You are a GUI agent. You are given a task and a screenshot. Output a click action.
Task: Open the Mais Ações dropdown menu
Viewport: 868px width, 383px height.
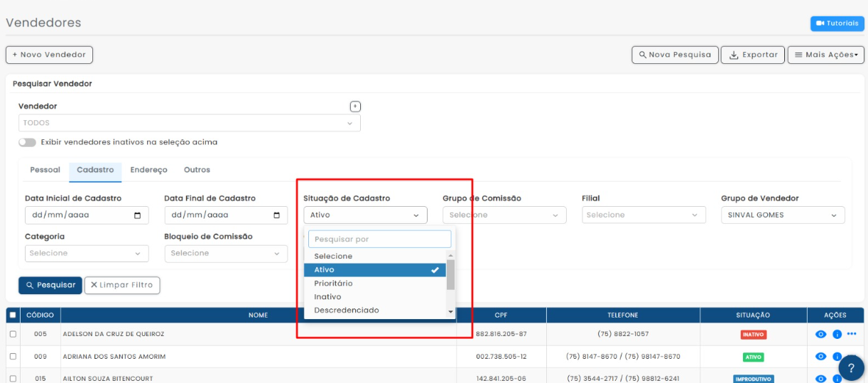coord(825,55)
